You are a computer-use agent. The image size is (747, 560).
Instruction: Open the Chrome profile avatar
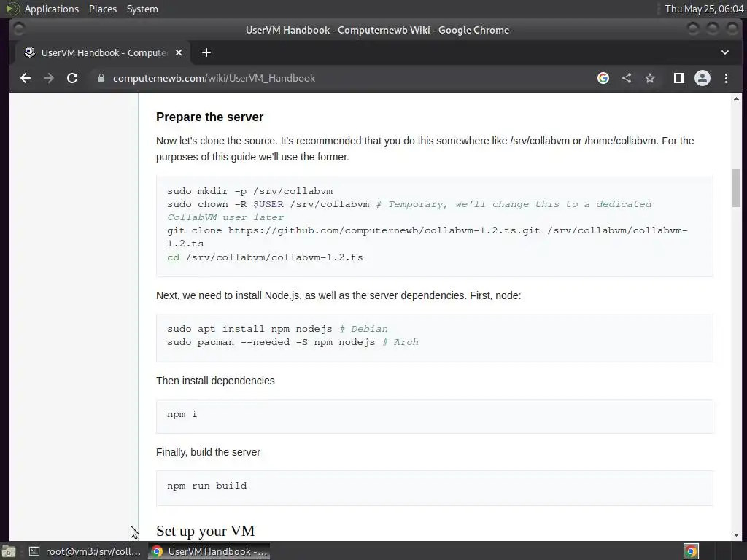click(x=703, y=78)
